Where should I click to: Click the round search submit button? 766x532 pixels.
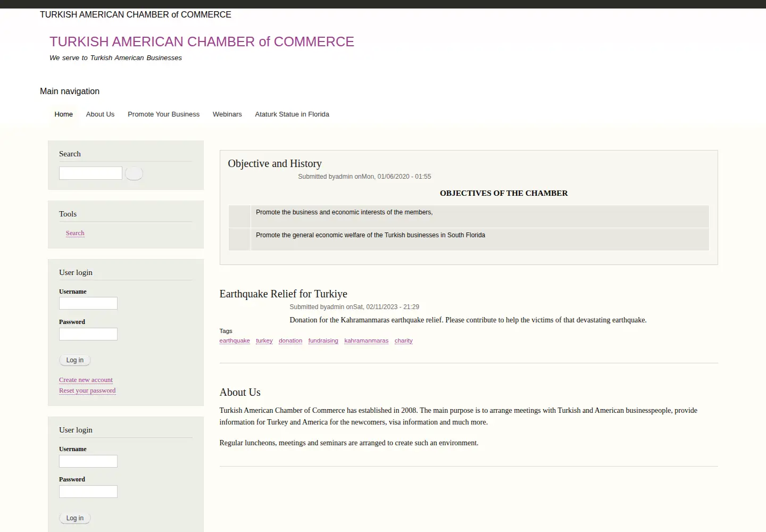(x=134, y=173)
